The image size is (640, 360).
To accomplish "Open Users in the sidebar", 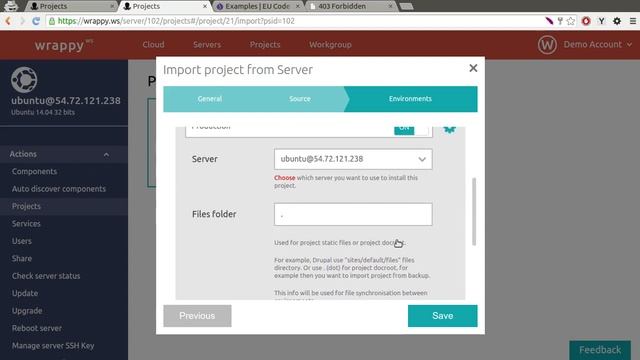I will click(22, 241).
